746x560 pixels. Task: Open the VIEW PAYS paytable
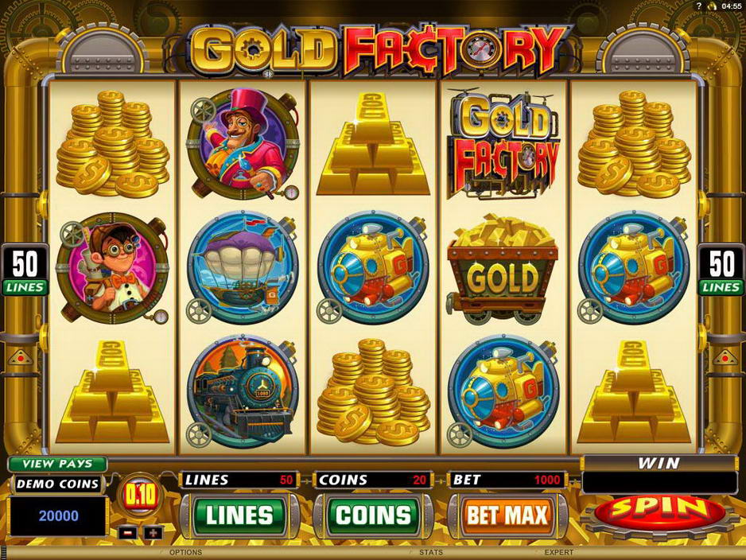tap(57, 464)
